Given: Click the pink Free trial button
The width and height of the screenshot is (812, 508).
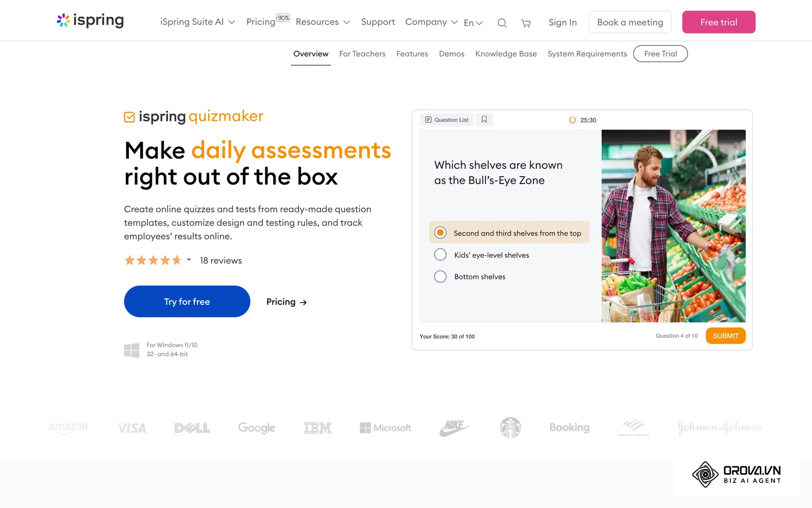Looking at the screenshot, I should tap(719, 22).
